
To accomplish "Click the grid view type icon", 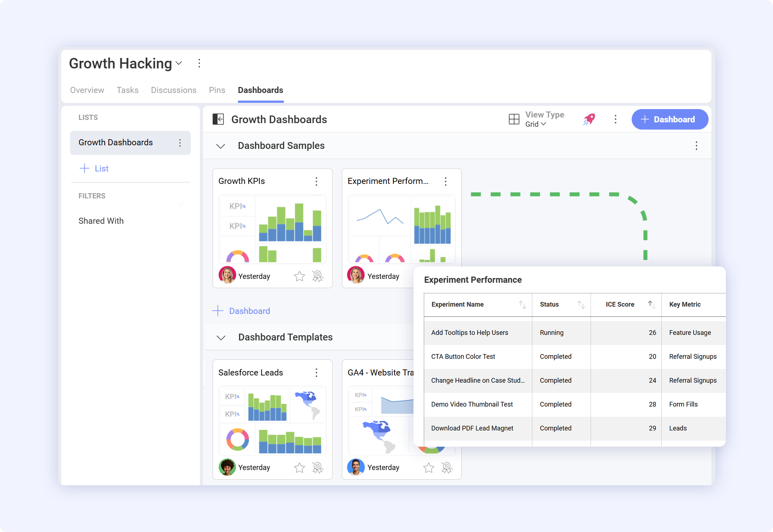I will click(x=514, y=119).
